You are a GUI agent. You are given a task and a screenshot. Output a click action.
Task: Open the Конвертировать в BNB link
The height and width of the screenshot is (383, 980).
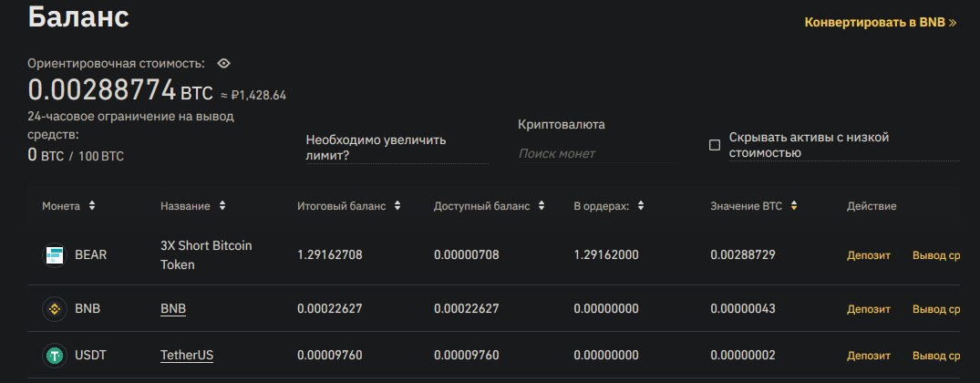coord(880,23)
